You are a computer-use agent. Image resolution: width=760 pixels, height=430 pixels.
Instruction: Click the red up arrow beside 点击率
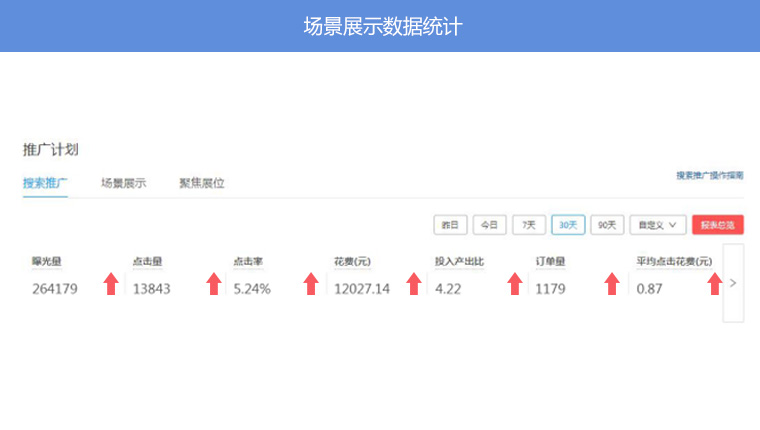click(x=311, y=285)
